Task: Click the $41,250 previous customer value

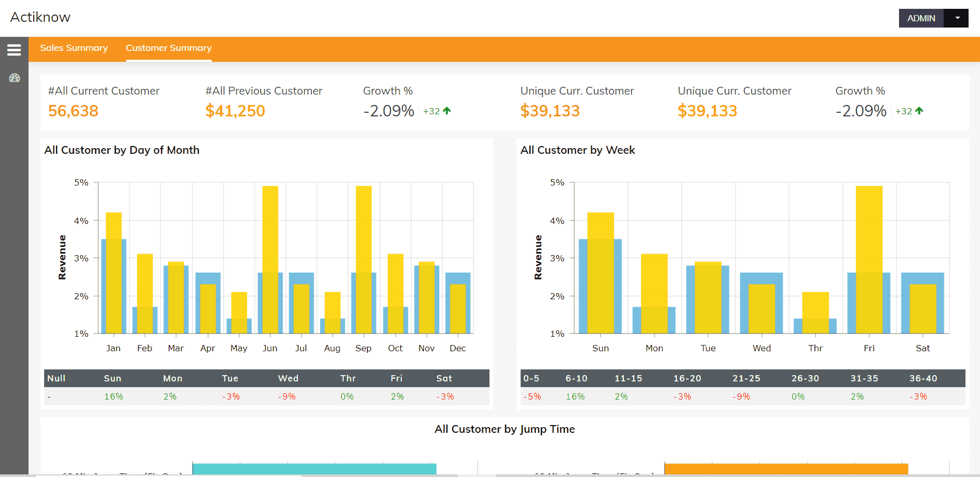Action: click(x=235, y=111)
